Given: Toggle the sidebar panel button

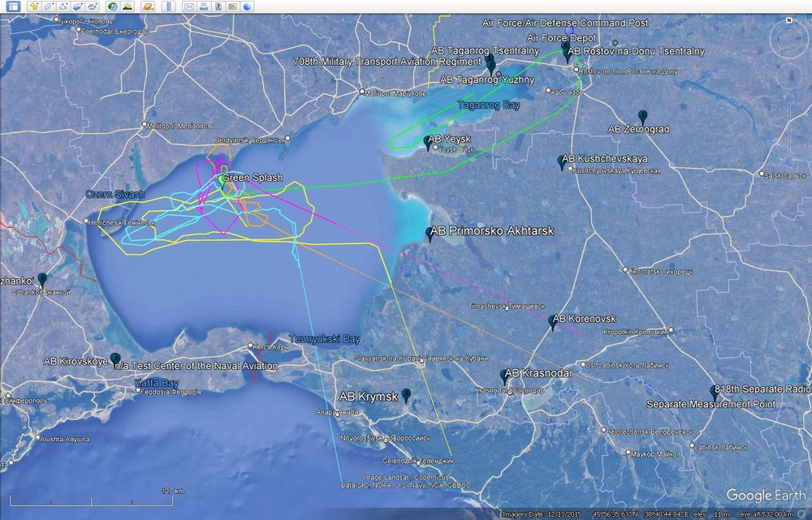Looking at the screenshot, I should coord(13,6).
